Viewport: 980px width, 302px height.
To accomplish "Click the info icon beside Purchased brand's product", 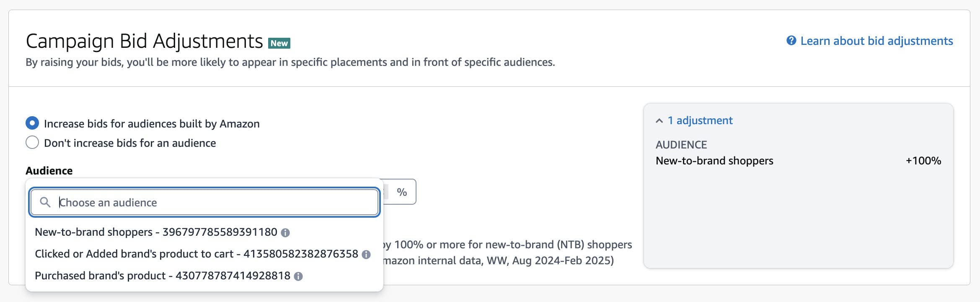I will point(298,276).
